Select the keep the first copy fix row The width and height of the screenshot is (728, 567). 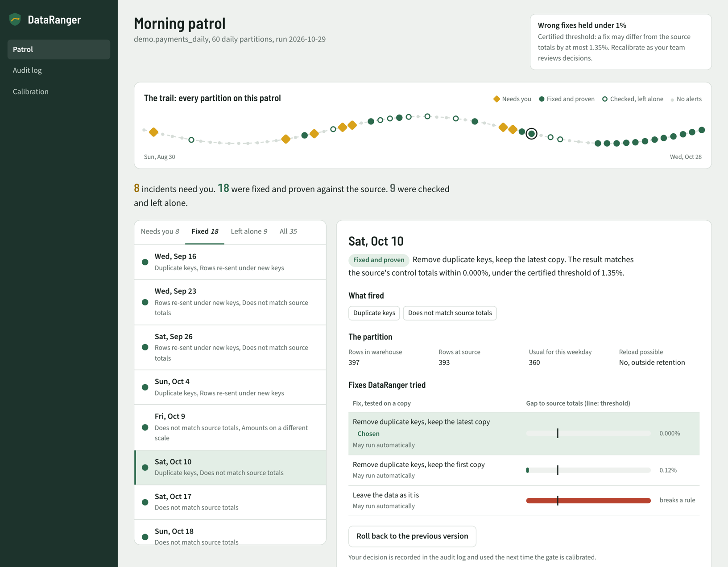524,470
